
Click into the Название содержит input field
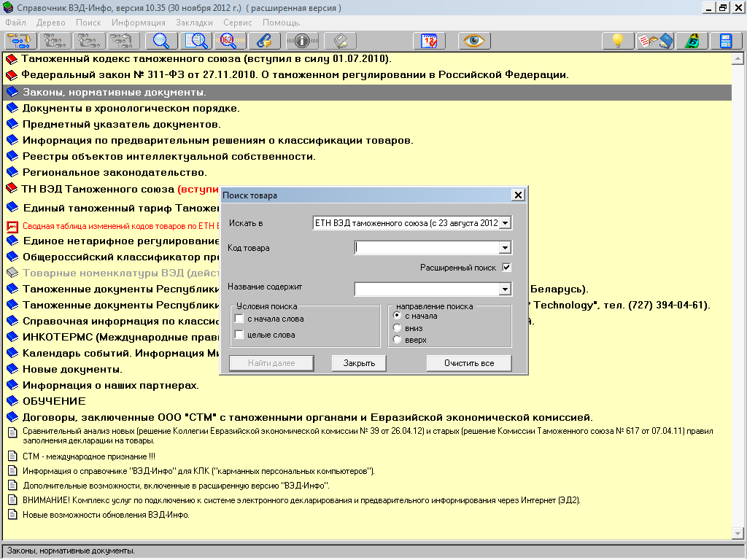(427, 289)
